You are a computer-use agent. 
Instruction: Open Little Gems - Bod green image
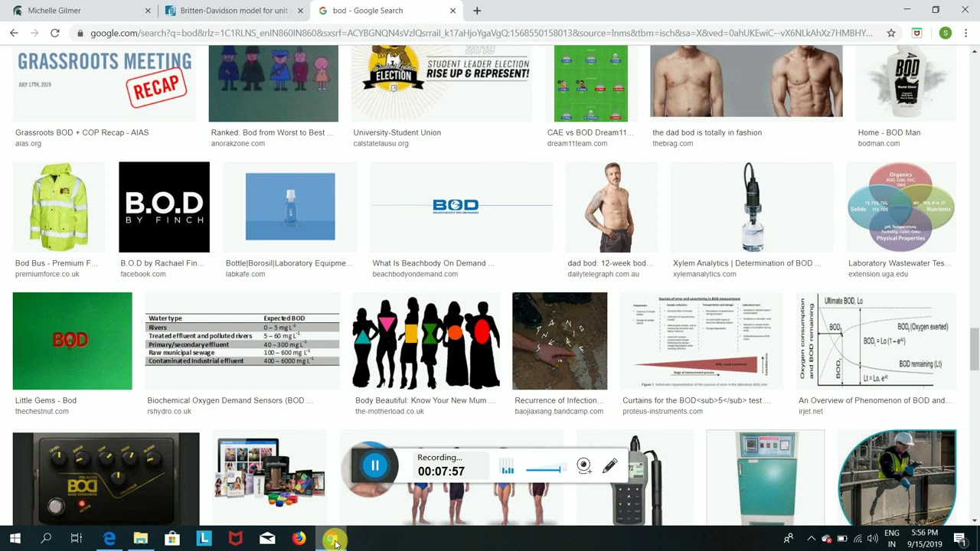pos(72,341)
